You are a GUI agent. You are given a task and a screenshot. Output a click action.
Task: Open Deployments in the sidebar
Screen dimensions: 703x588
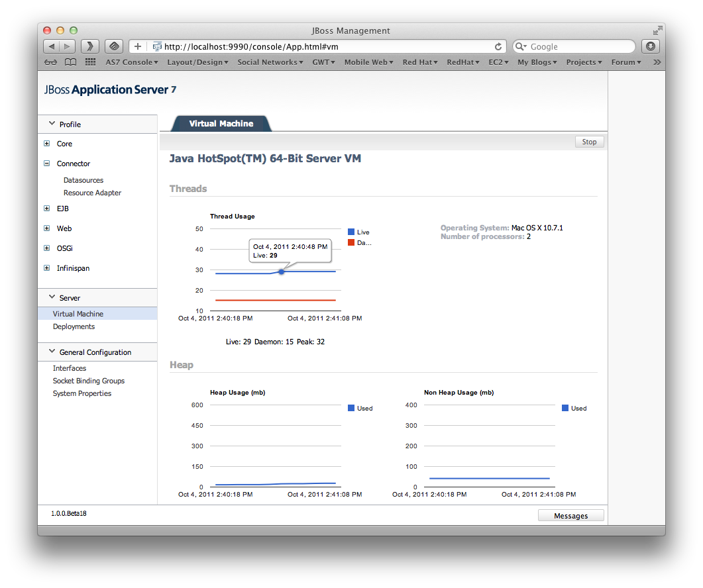(74, 326)
